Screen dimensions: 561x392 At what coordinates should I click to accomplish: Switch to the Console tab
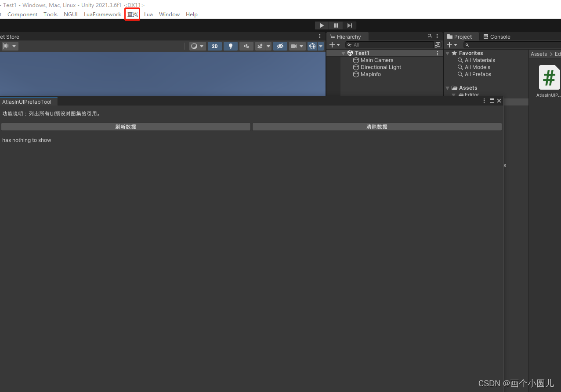point(499,36)
